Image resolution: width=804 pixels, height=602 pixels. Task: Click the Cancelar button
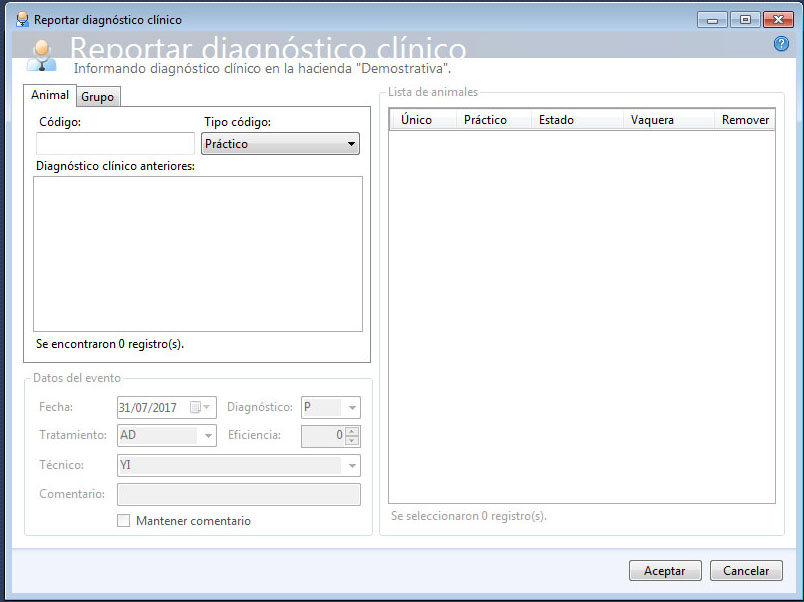click(x=746, y=571)
